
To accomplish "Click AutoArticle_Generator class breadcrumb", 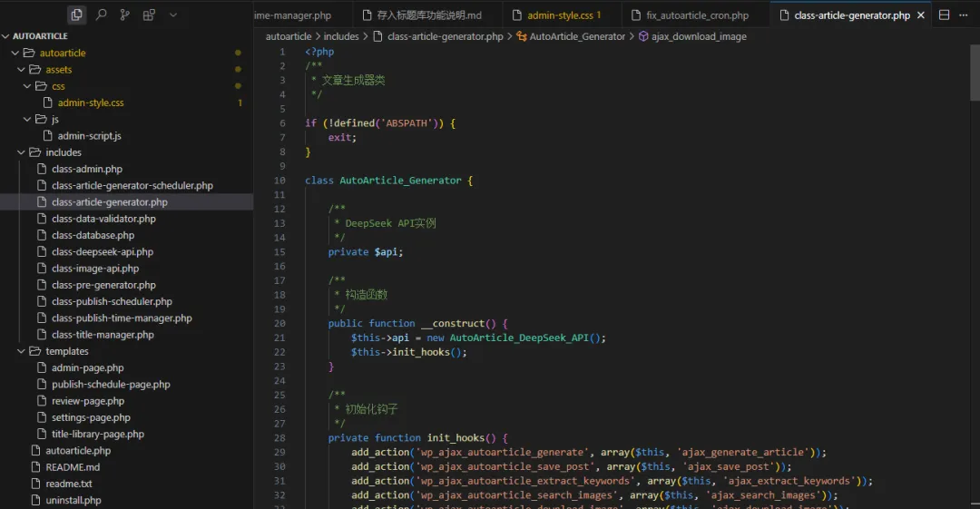I will pos(577,36).
